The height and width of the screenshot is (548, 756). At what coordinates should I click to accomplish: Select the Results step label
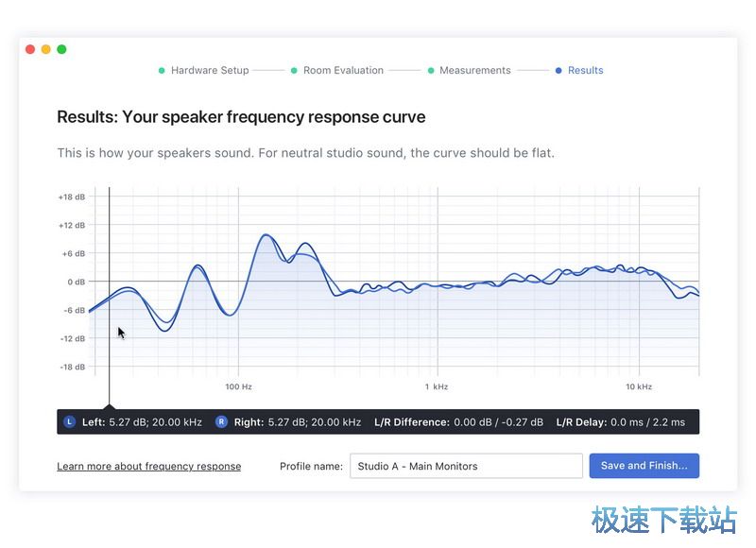[x=585, y=71]
